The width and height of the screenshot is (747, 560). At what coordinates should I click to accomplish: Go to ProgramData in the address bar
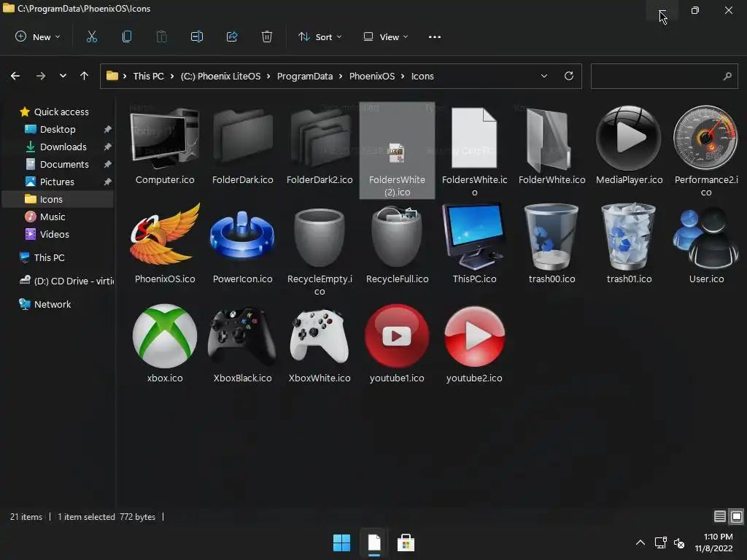305,76
